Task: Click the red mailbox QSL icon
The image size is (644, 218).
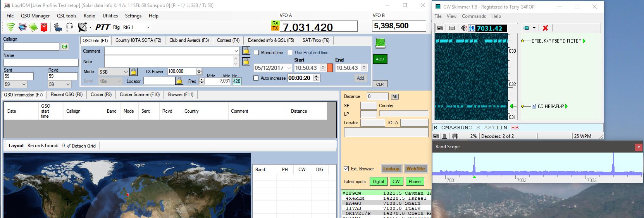Action: click(44, 27)
